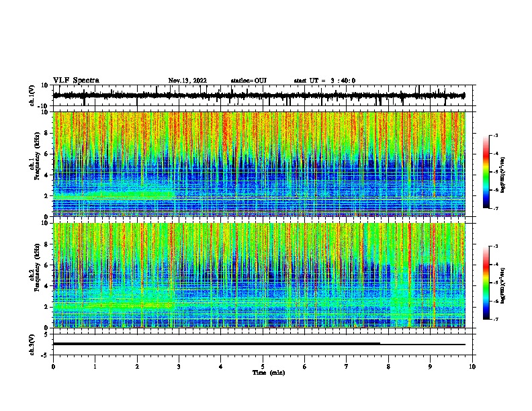
Task: Click the "-7" label on ch.2 color scale
Action: click(x=496, y=319)
